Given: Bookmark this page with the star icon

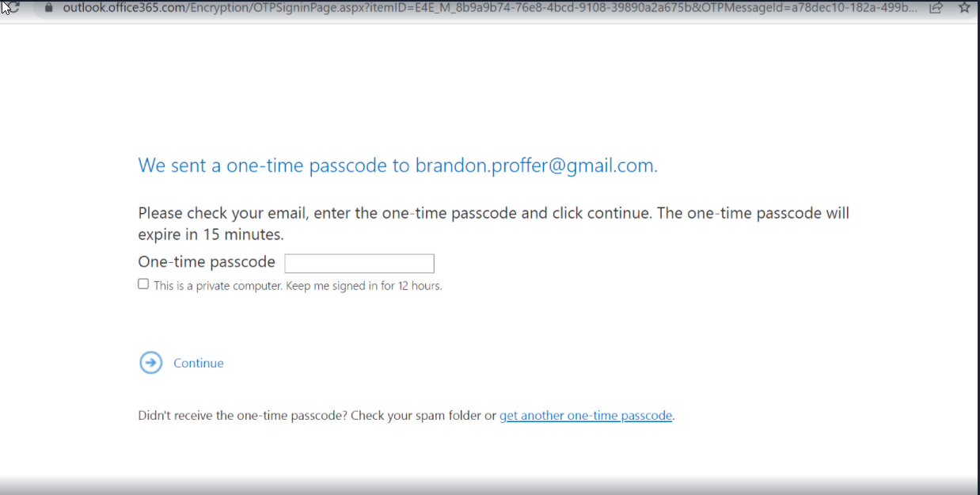Looking at the screenshot, I should tap(963, 7).
